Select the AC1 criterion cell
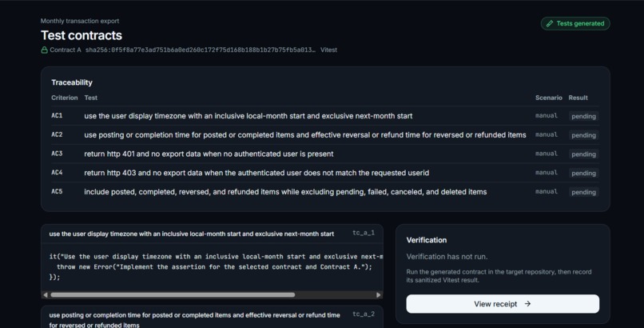The image size is (644, 328). click(x=57, y=115)
